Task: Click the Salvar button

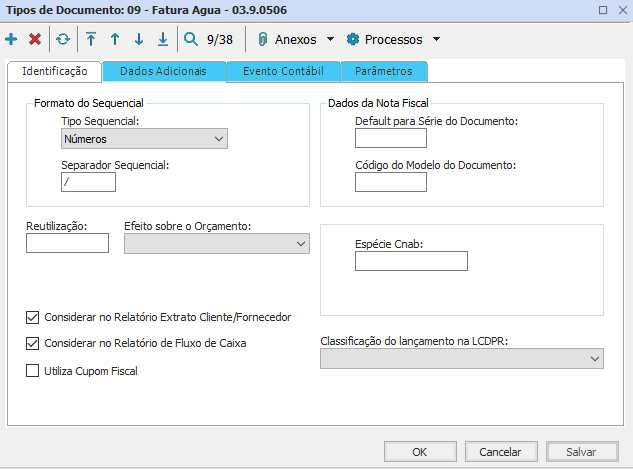Action: pyautogui.click(x=581, y=451)
